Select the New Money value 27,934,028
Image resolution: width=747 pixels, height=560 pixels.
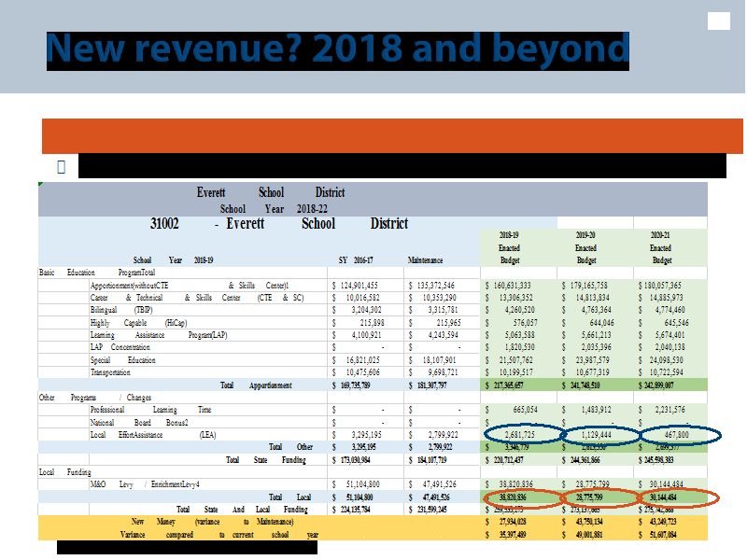pos(513,522)
